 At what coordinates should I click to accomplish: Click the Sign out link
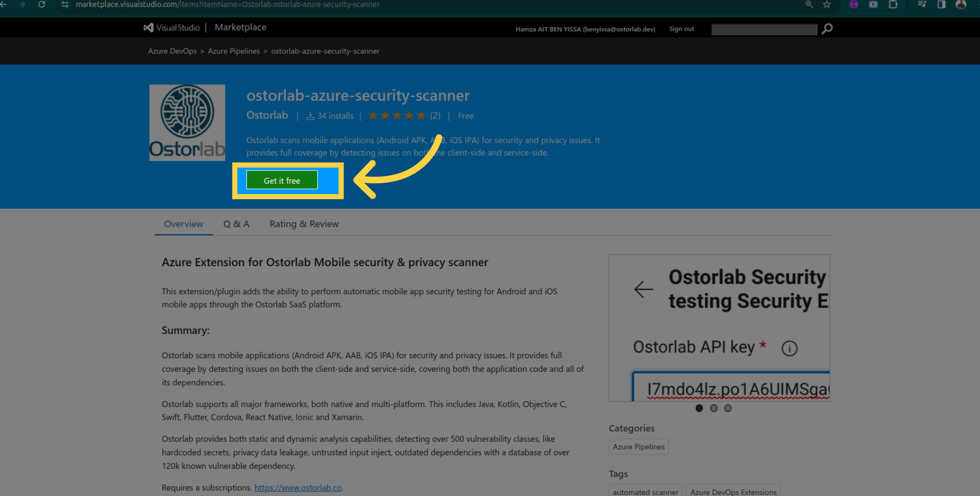(x=681, y=29)
